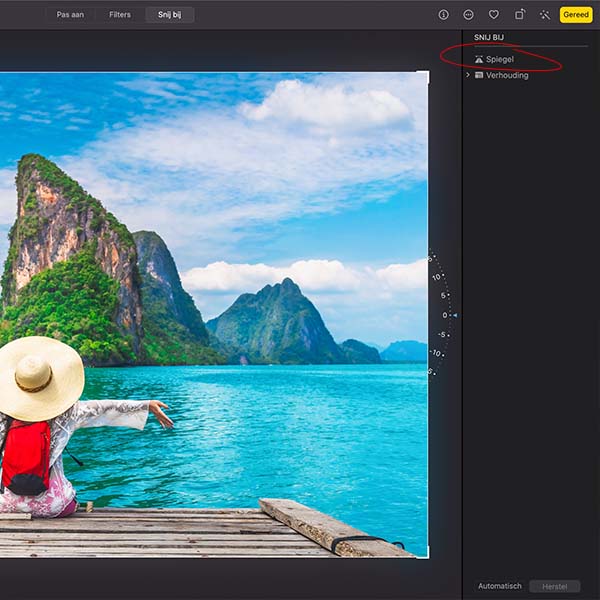Switch to the Pas aan tab
The height and width of the screenshot is (600, 600).
click(x=70, y=15)
